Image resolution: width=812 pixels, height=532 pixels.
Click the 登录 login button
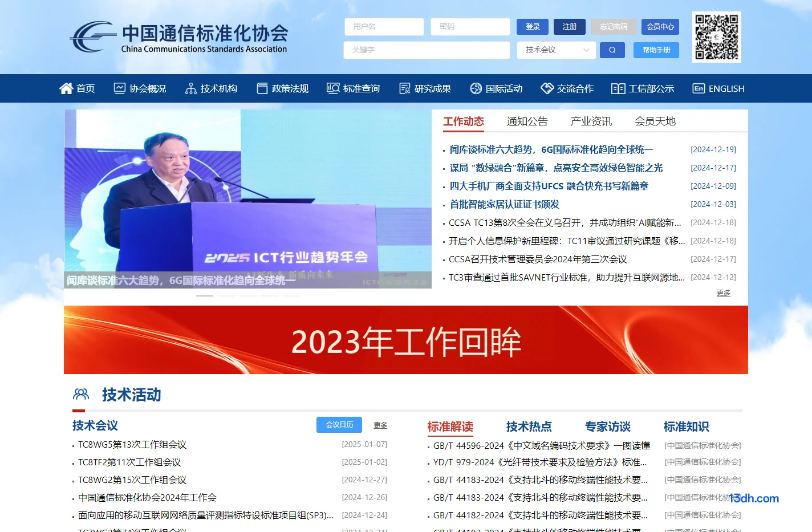[x=533, y=27]
